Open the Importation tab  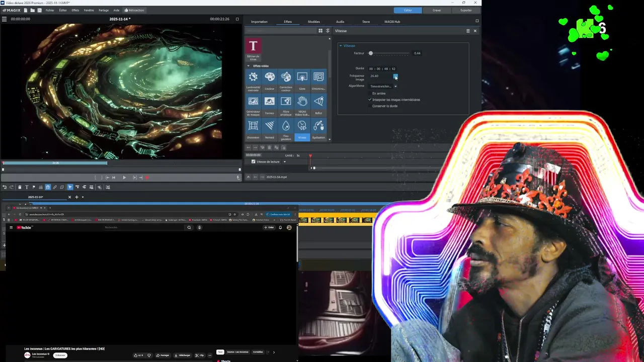[259, 22]
